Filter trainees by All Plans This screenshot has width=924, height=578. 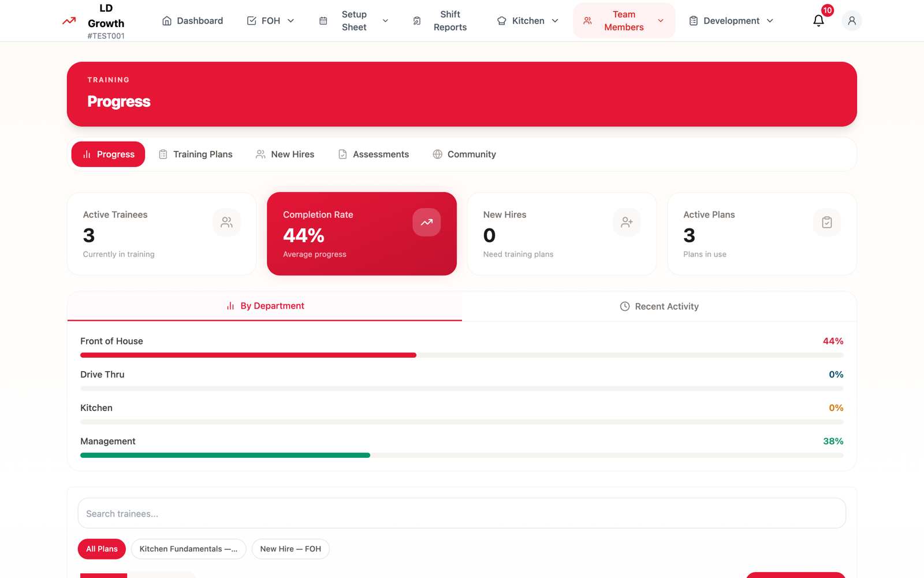click(x=102, y=549)
